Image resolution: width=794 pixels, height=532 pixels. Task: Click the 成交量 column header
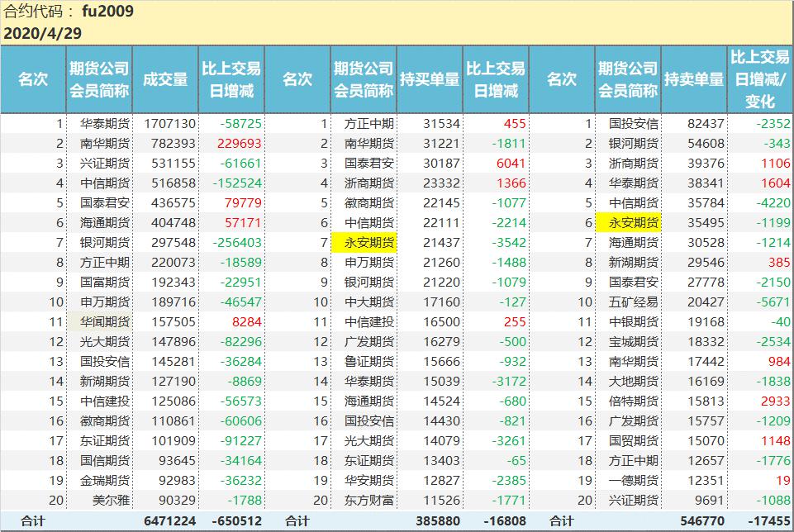click(x=164, y=79)
